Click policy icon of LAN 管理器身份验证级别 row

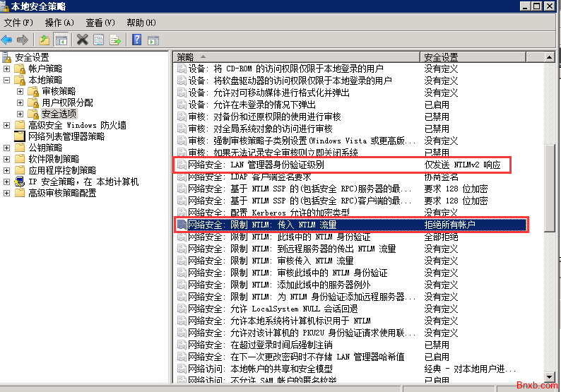coord(182,165)
